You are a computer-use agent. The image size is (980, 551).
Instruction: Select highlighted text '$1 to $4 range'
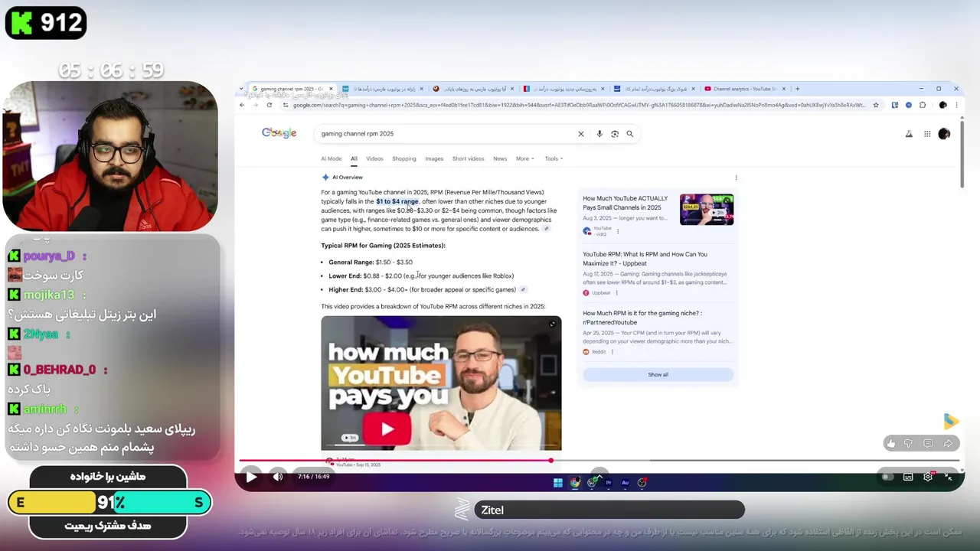[397, 201]
